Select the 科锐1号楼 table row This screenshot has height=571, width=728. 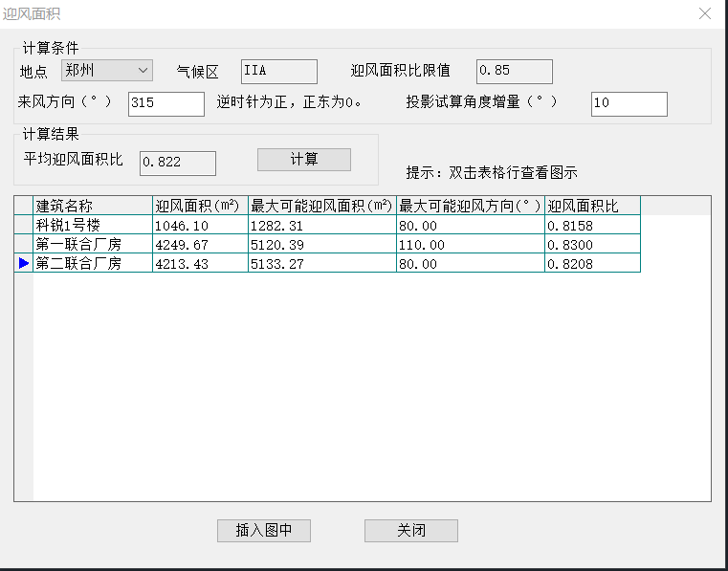93,225
